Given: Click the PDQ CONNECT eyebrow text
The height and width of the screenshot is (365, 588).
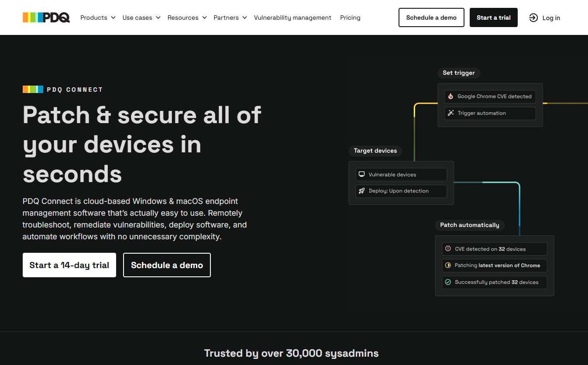Looking at the screenshot, I should pos(75,90).
